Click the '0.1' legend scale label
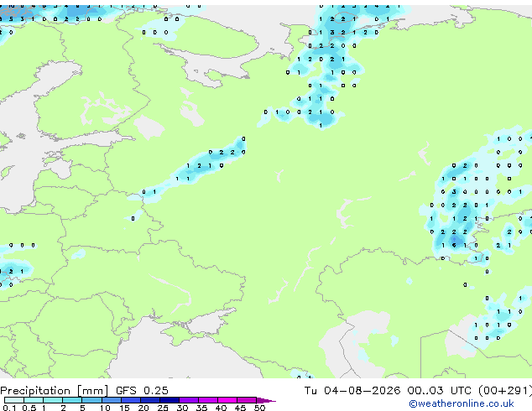 coord(9,408)
